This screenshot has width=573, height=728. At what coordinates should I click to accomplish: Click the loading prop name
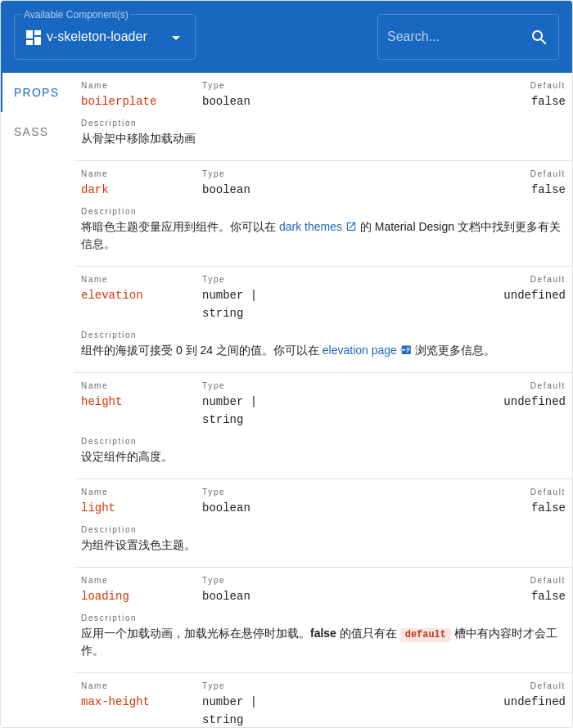(x=105, y=595)
